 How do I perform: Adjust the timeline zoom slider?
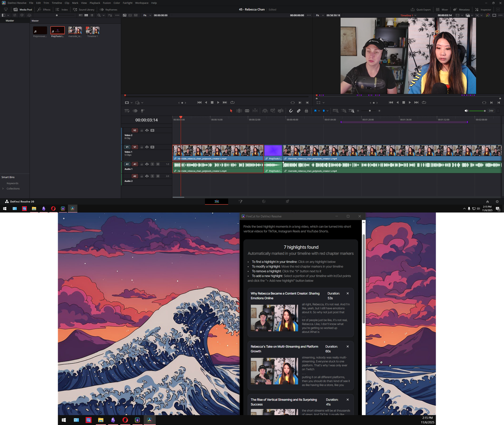click(370, 111)
